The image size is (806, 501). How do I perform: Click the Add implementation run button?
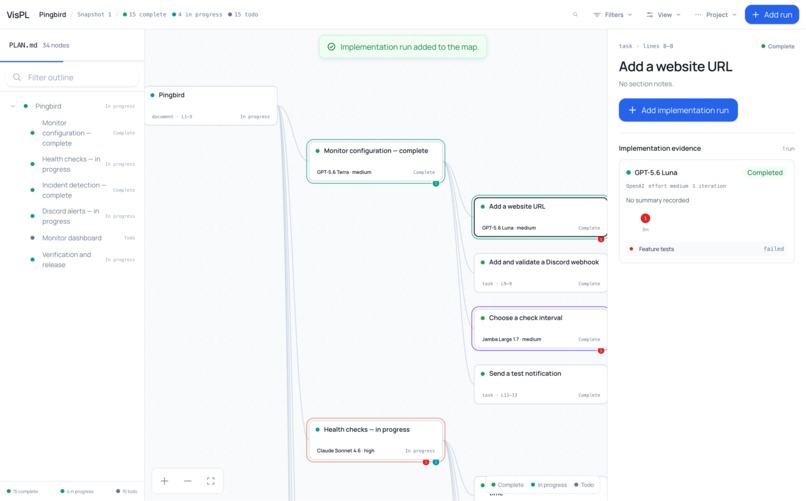(678, 110)
